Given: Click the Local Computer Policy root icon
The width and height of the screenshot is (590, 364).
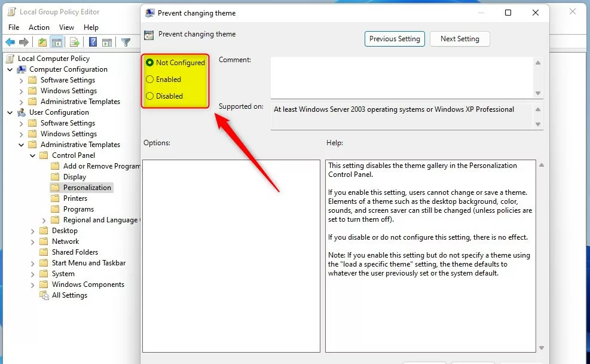Looking at the screenshot, I should click(11, 59).
